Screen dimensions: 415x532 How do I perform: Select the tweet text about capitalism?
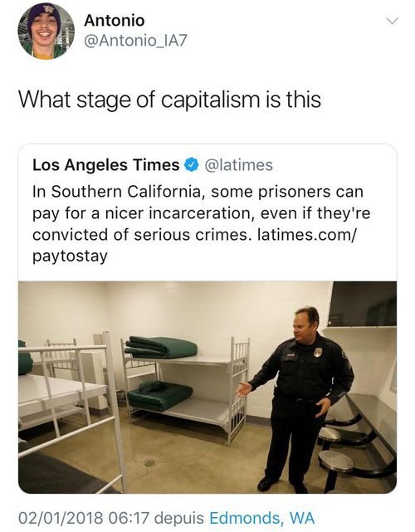[169, 100]
